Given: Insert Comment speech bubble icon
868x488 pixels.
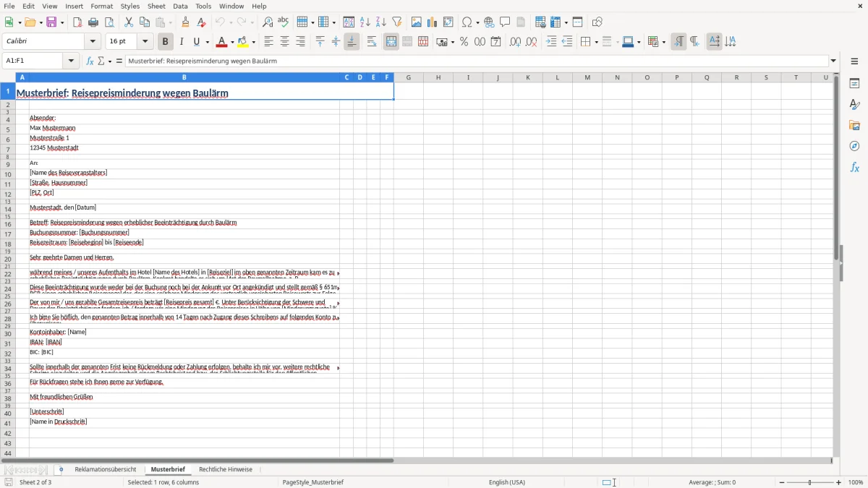Looking at the screenshot, I should 505,22.
